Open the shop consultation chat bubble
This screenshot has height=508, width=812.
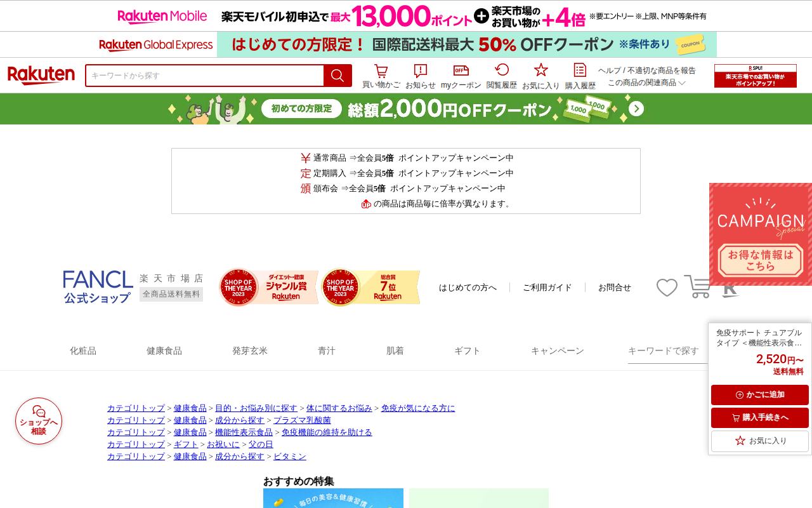(39, 421)
